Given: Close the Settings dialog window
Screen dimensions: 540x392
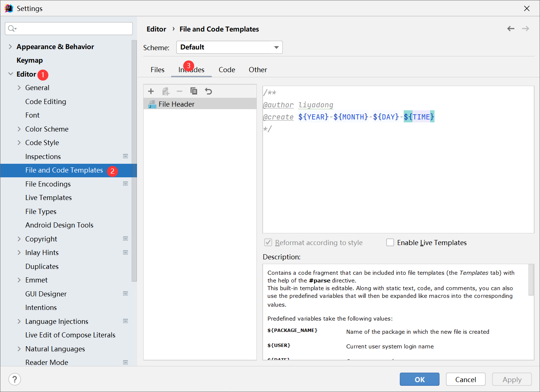Looking at the screenshot, I should [527, 8].
